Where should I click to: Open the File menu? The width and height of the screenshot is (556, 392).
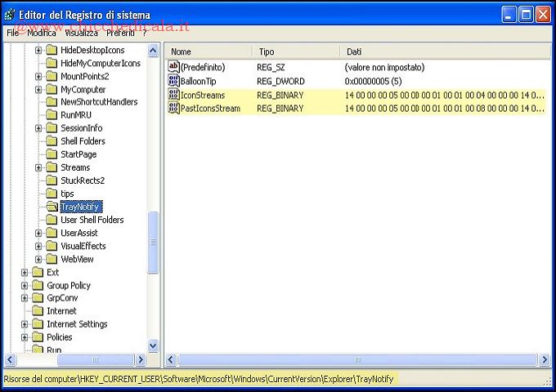click(13, 33)
